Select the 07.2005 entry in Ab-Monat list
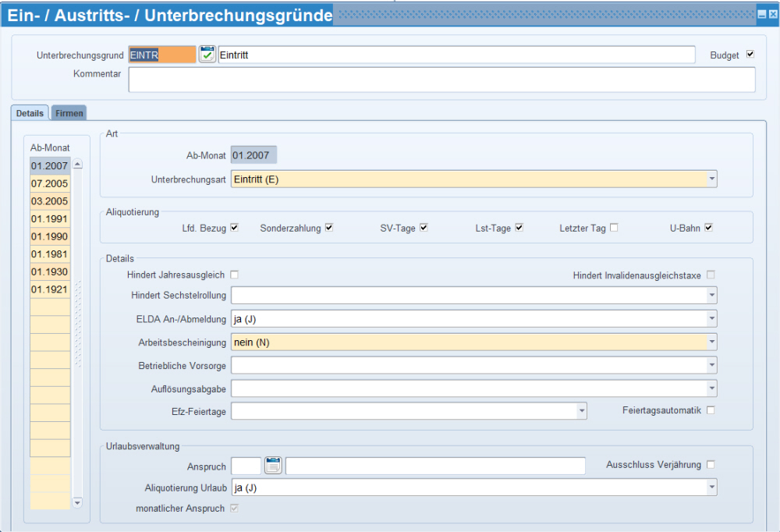The image size is (780, 532). pyautogui.click(x=50, y=183)
